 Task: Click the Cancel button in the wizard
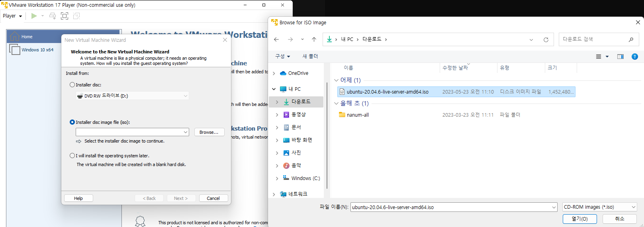pos(213,198)
